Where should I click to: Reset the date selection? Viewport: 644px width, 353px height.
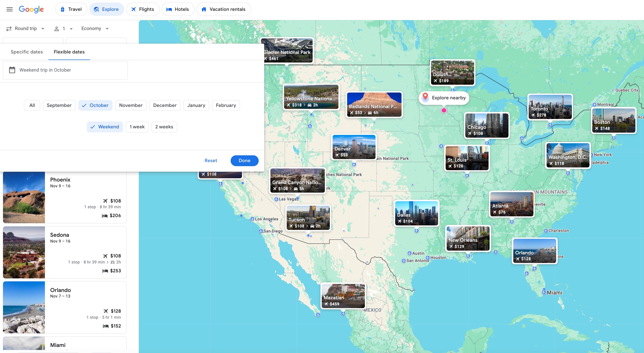[211, 161]
